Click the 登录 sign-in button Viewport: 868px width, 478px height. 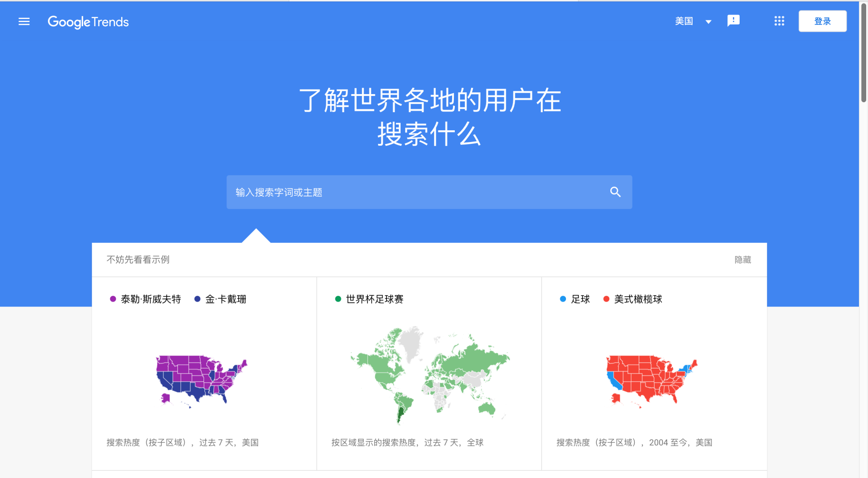(x=822, y=21)
